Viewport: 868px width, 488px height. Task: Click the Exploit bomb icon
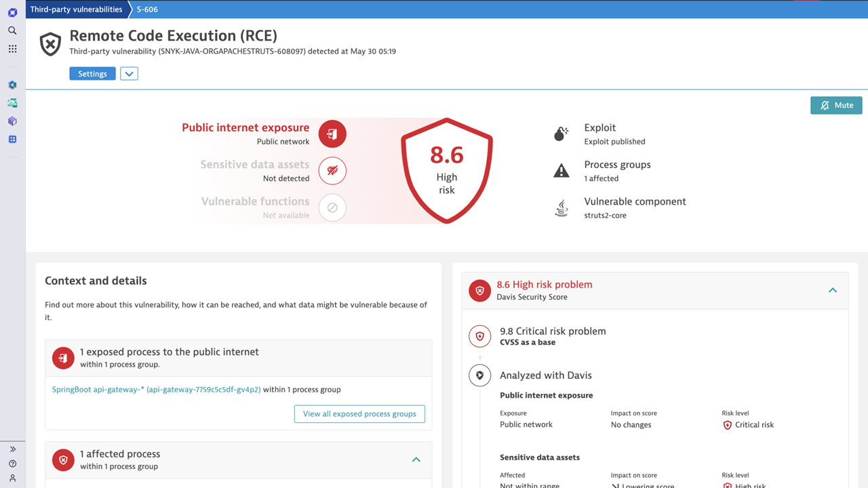tap(561, 134)
